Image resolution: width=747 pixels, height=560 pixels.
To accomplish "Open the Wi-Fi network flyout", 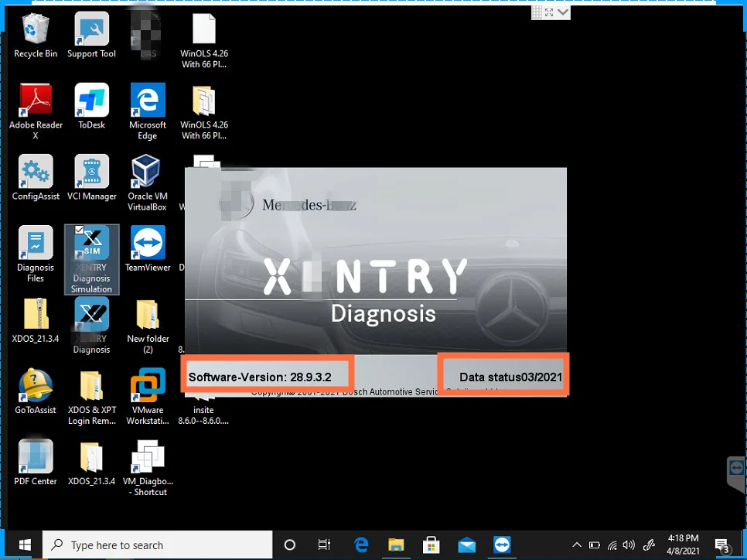I will [x=612, y=545].
